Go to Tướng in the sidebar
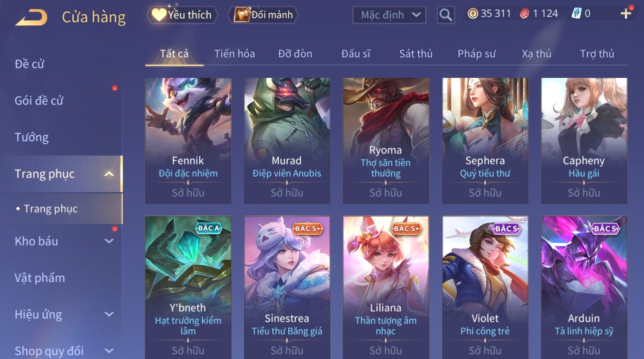The image size is (644, 359). click(32, 137)
